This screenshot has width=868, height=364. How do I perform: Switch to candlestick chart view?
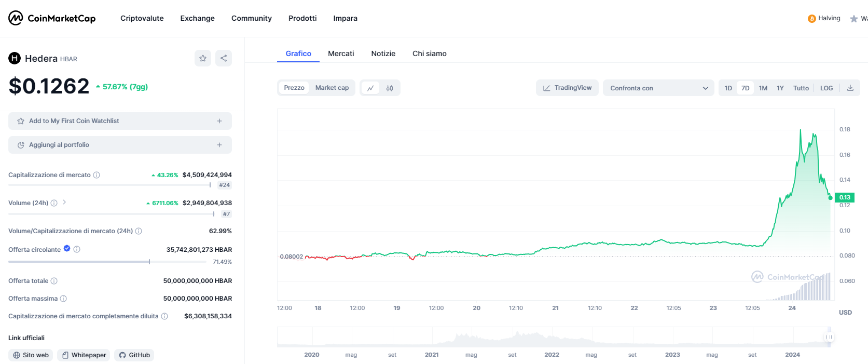point(390,88)
